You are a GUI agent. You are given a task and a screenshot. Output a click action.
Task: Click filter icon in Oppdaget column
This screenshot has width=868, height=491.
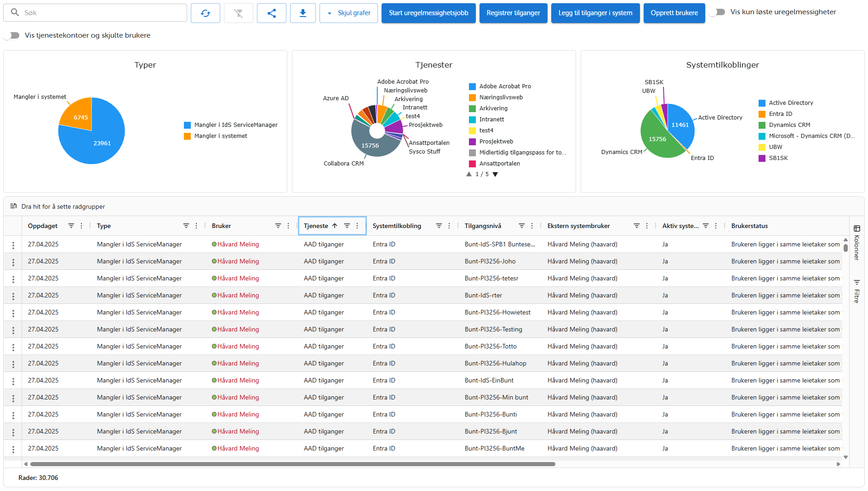click(71, 226)
